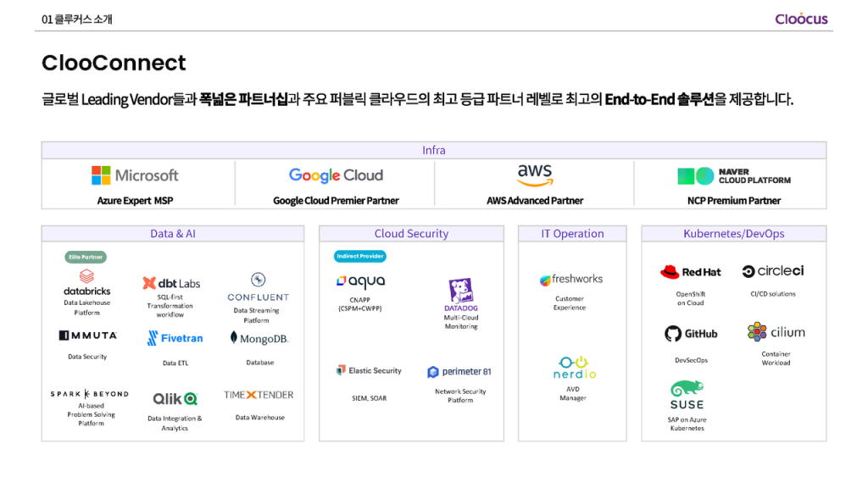This screenshot has width=868, height=488.
Task: Click the 'CNAPP (CSPM+CWPP)' caption
Action: [x=359, y=304]
